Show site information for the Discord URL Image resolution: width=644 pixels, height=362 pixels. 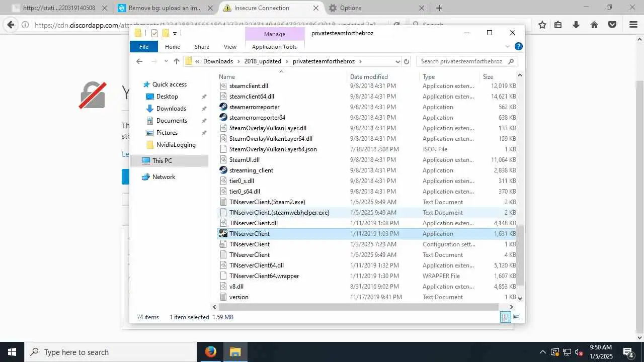pyautogui.click(x=25, y=25)
